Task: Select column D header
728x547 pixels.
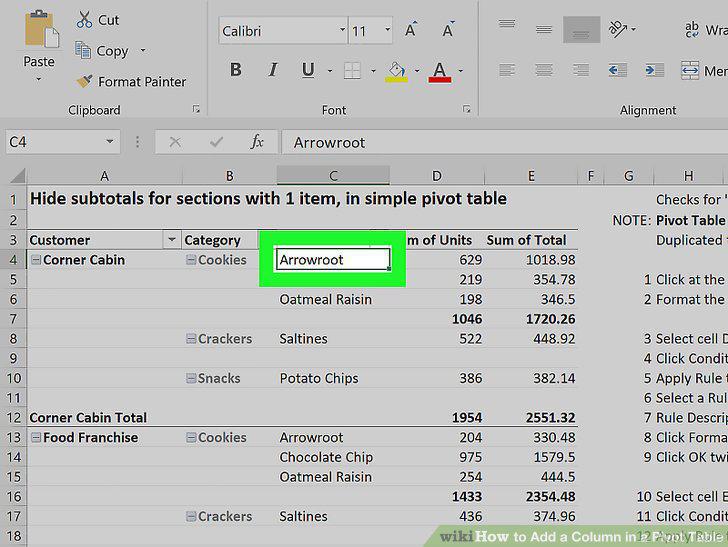Action: pos(436,176)
